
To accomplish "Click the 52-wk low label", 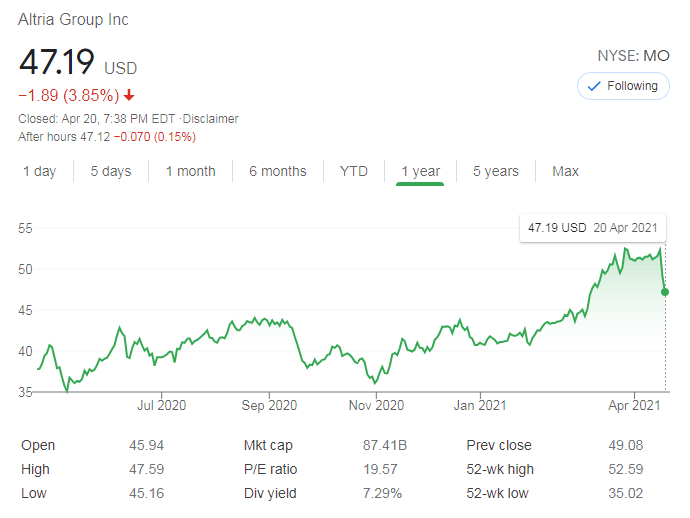I will pos(497,493).
